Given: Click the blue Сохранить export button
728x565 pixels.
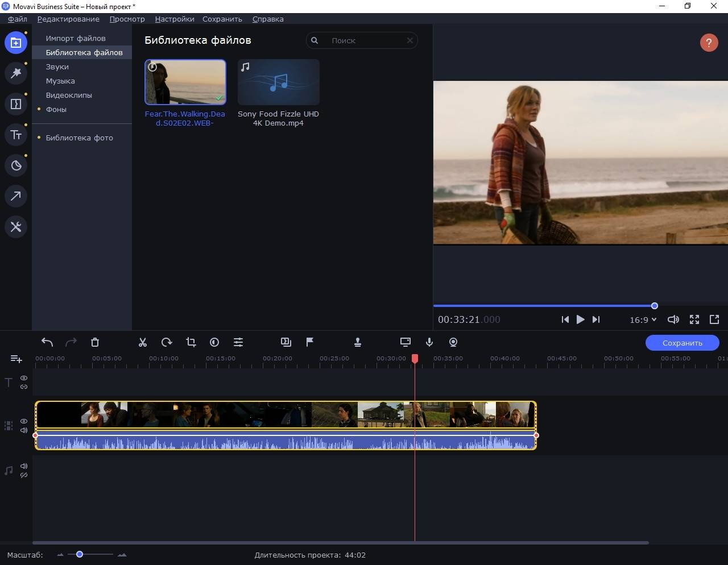Looking at the screenshot, I should click(682, 343).
